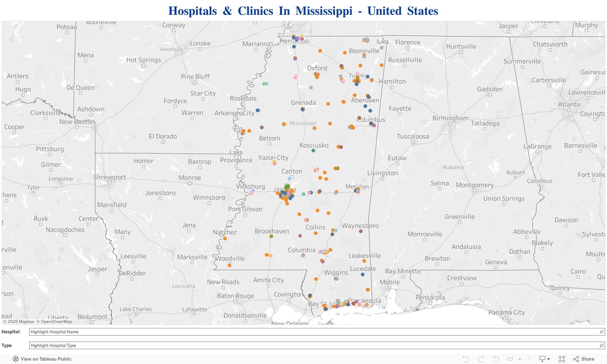Click the 'Louisiana' state label
Screen dimensions: 607x364
click(x=184, y=286)
